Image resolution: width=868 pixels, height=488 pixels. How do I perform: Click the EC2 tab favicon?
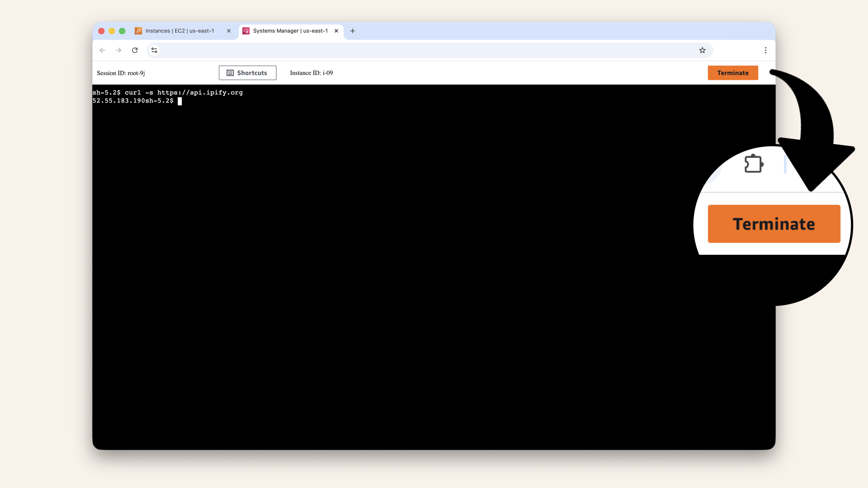138,31
